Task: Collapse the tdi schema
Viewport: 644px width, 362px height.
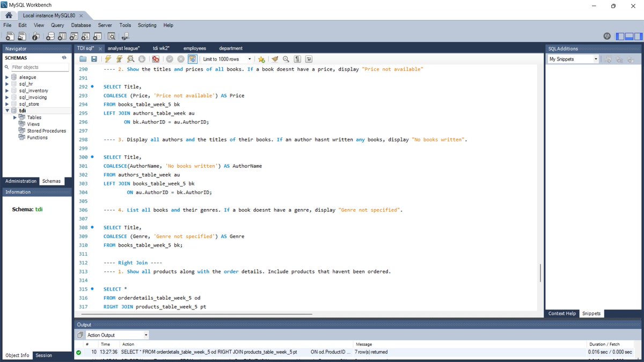Action: [7, 110]
